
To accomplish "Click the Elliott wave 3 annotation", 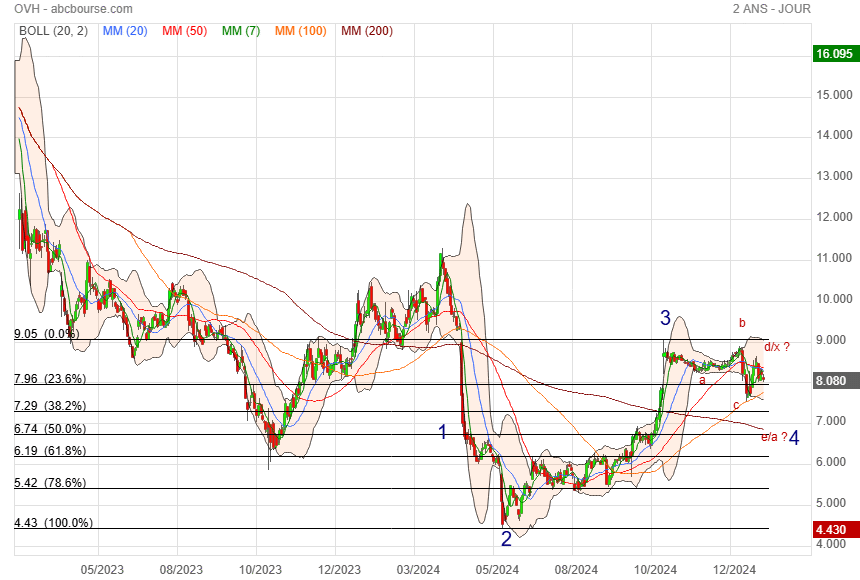I will (665, 318).
